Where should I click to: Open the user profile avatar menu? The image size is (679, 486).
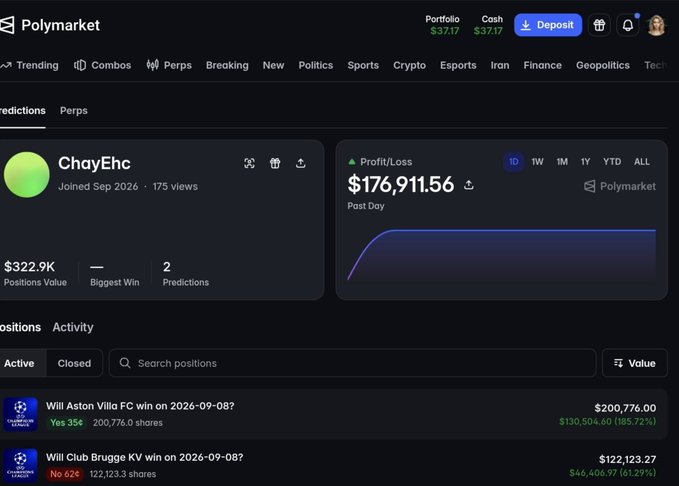[656, 25]
